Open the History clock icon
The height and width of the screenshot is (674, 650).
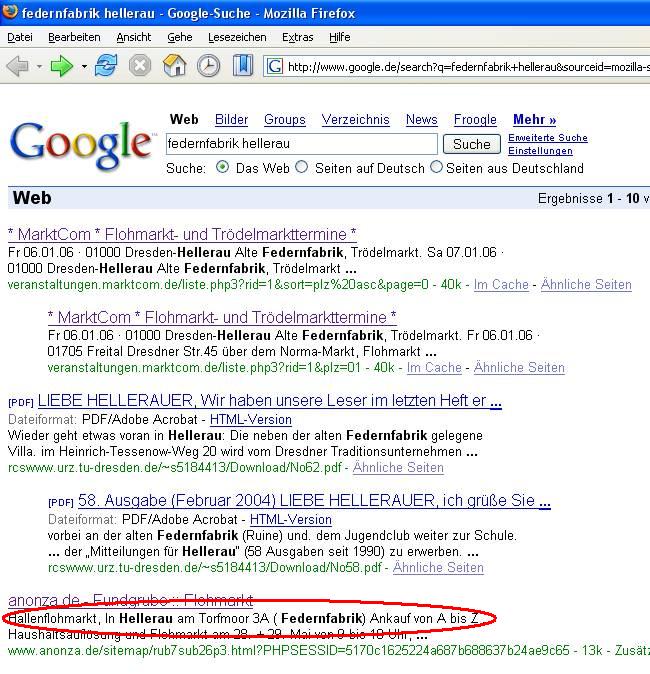tap(208, 66)
